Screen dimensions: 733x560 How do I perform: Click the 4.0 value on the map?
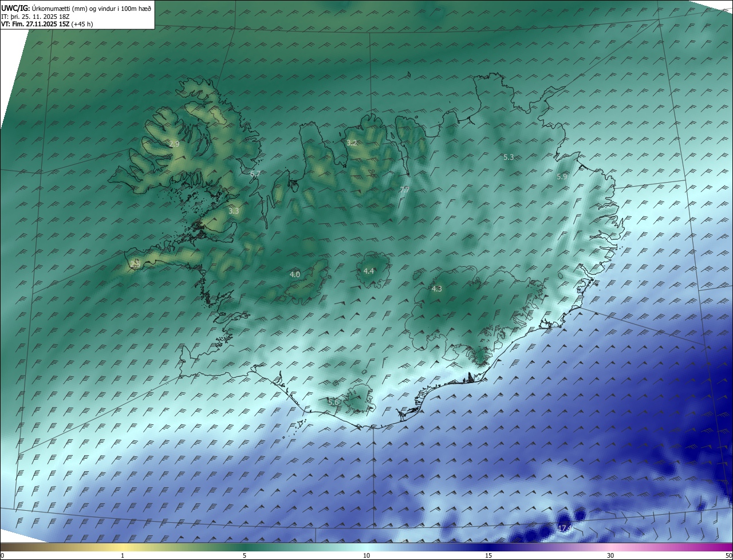click(295, 275)
